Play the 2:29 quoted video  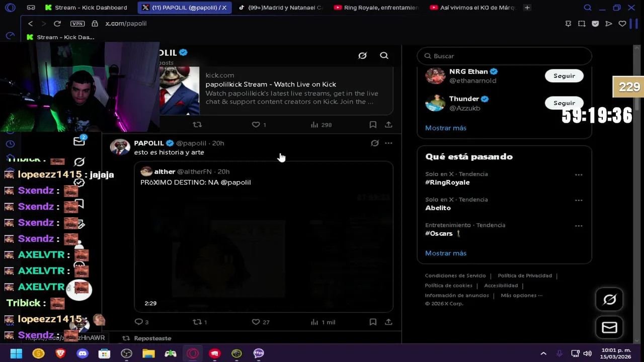click(263, 250)
